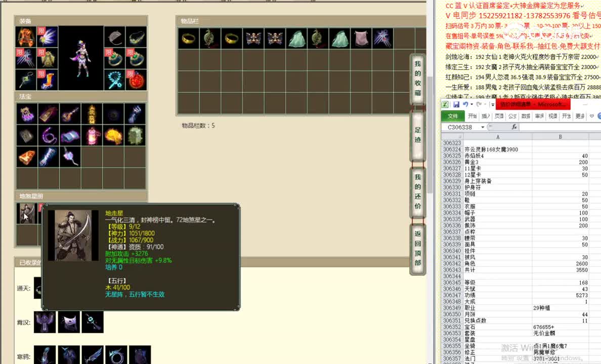Switch to the 插入 ribbon tab
This screenshot has height=364, width=601.
pyautogui.click(x=486, y=116)
